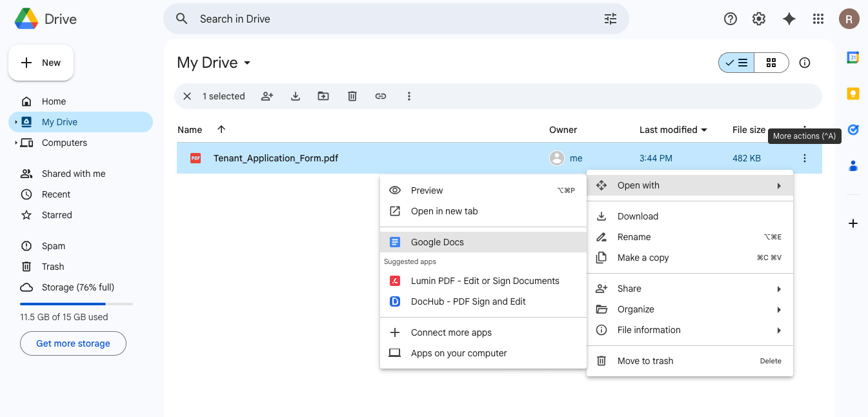Screen dimensions: 868x417
Task: Expand My Drive tree arrow in sidebar
Action: coord(15,122)
